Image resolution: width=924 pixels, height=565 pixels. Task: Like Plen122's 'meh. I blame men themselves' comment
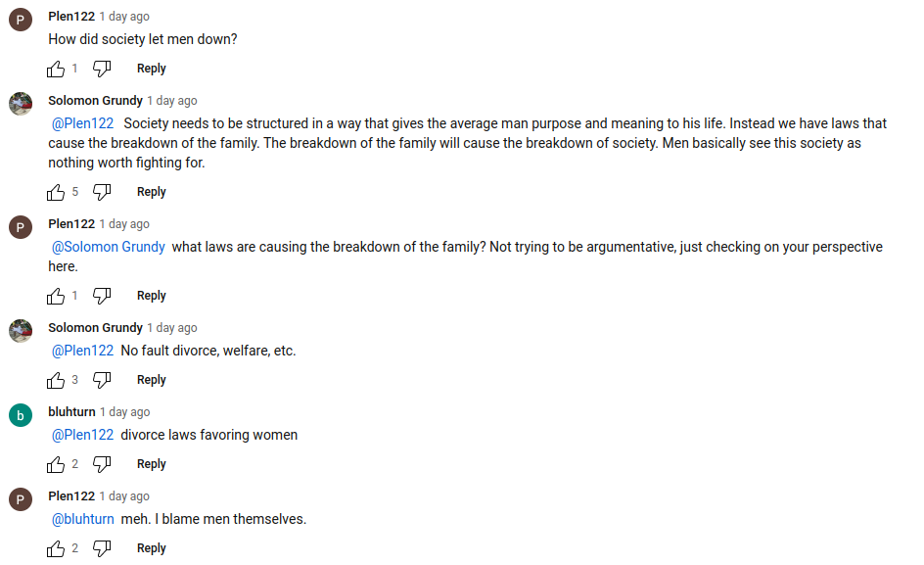(56, 548)
